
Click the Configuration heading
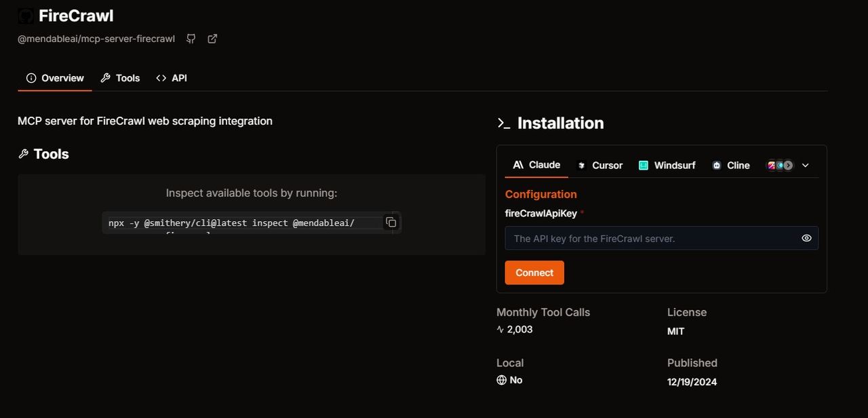(x=541, y=194)
